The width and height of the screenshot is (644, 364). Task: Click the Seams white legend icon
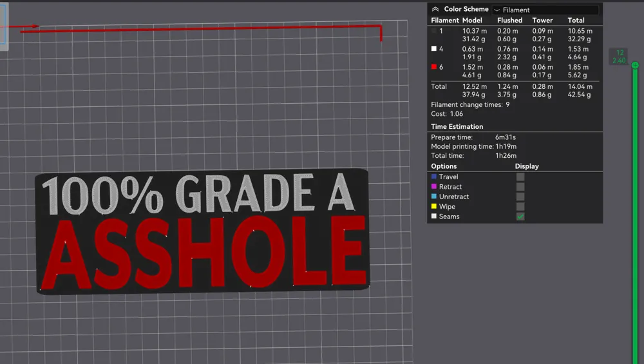click(433, 216)
